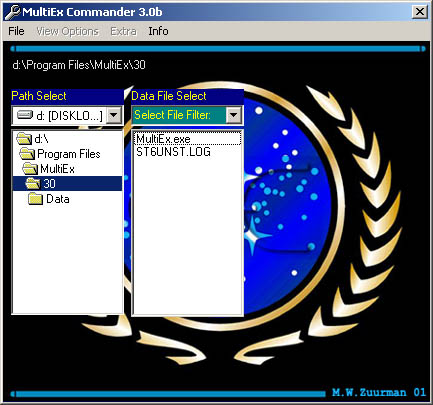433x405 pixels.
Task: Select the 30 folder in path list
Action: 67,184
